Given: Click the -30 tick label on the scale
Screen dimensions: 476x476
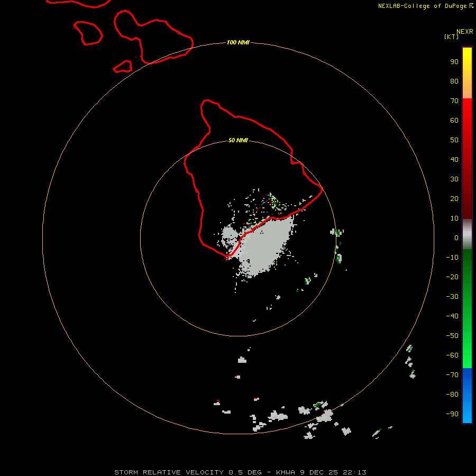Looking at the screenshot, I should [x=452, y=297].
